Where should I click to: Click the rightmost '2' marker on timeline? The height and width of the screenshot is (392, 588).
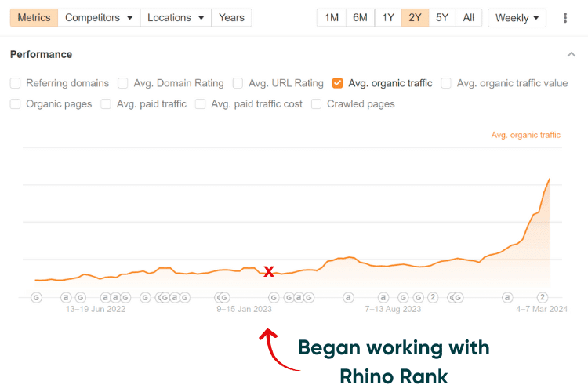542,297
